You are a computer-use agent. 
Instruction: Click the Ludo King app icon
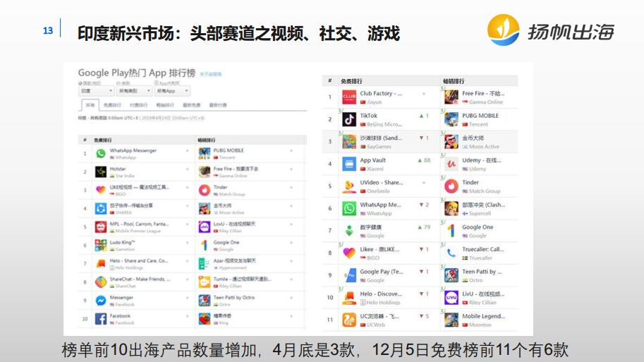pyautogui.click(x=101, y=246)
